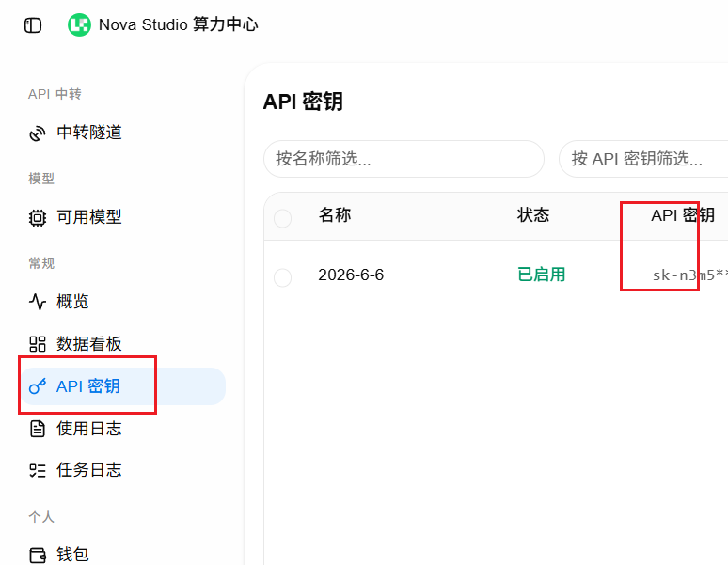The width and height of the screenshot is (728, 565).
Task: Toggle the select-all checkbox in table header
Action: (x=282, y=218)
